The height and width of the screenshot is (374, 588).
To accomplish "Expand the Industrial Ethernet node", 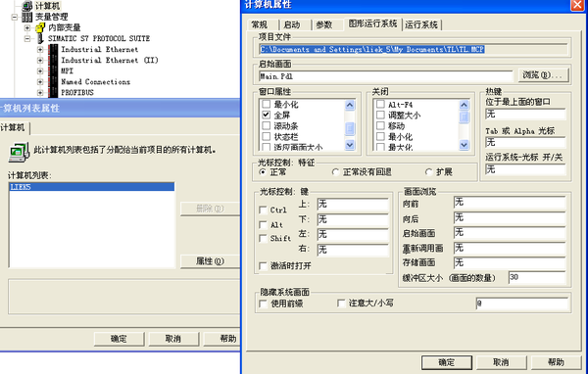I will click(40, 49).
